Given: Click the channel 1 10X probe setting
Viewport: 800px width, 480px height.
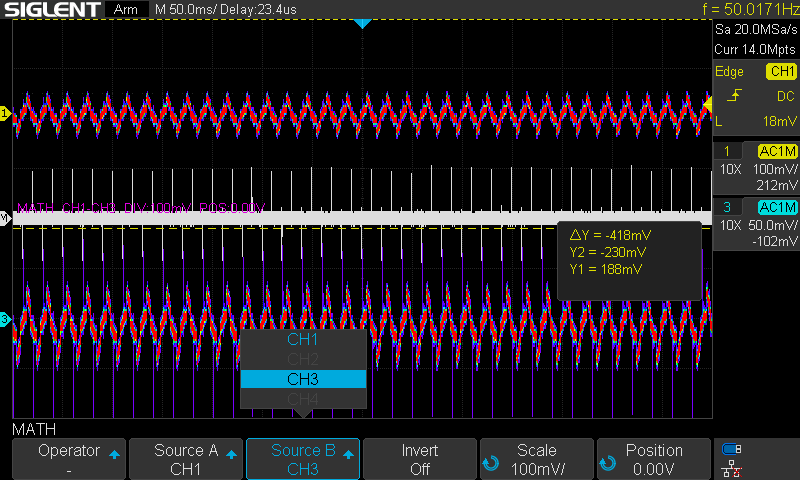Looking at the screenshot, I should point(731,169).
